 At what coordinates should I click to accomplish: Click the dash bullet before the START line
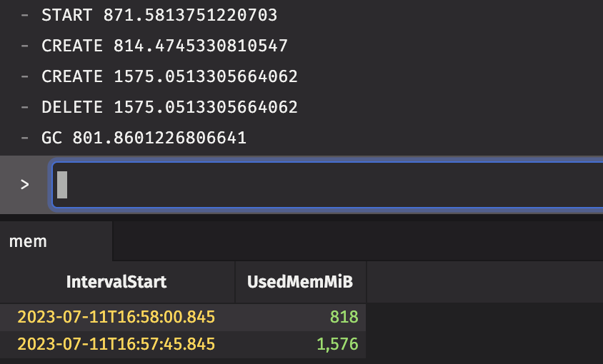[x=25, y=15]
